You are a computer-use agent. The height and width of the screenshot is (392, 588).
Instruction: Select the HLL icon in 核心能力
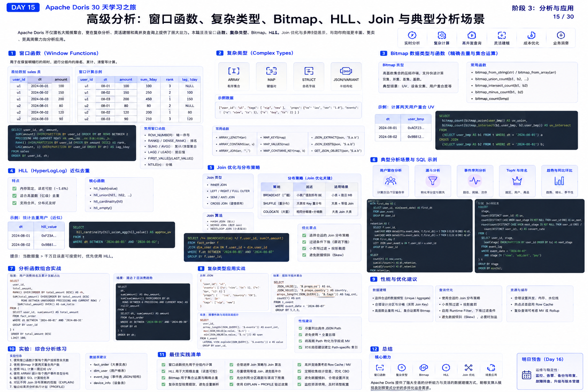point(446,368)
